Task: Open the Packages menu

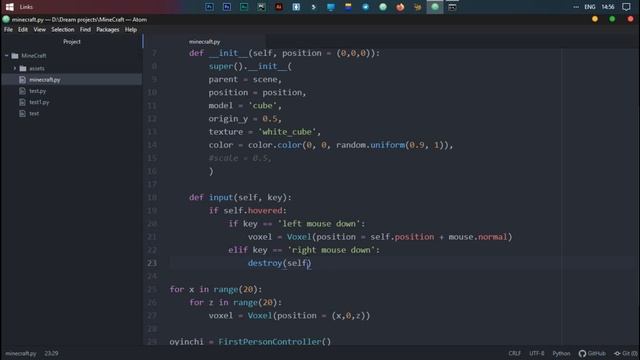Action: (x=108, y=29)
